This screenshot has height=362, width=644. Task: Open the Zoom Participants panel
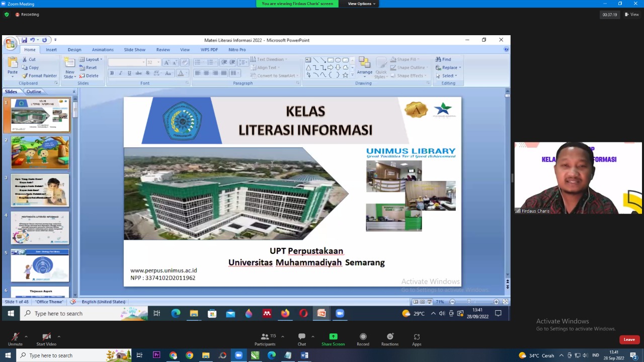tap(265, 339)
